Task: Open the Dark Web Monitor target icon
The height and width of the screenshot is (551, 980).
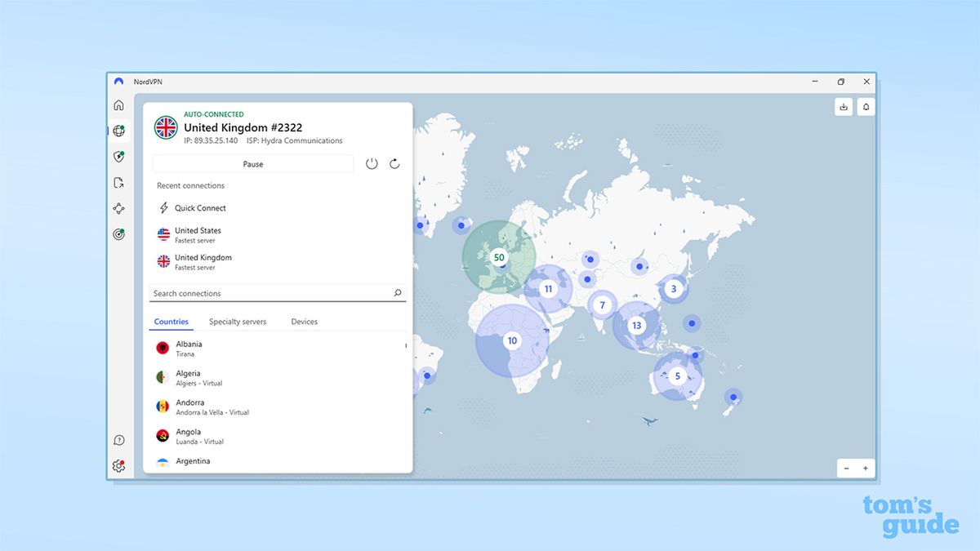Action: point(119,234)
